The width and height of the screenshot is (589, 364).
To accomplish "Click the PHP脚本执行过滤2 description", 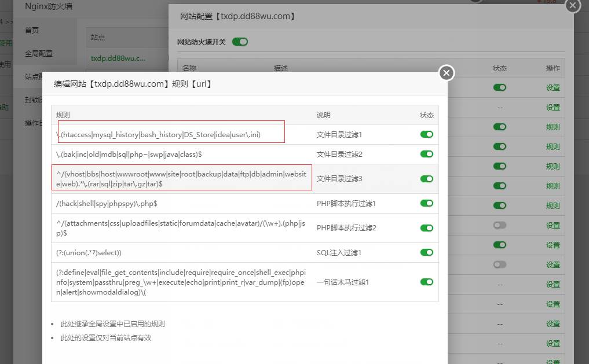I will pos(346,228).
